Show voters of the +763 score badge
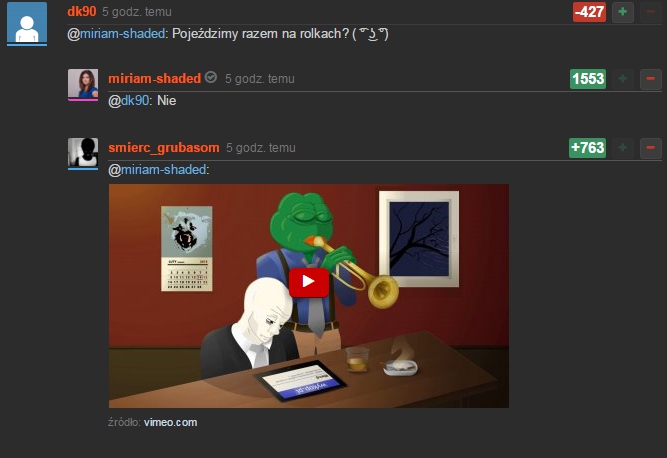The height and width of the screenshot is (458, 667). pos(587,148)
